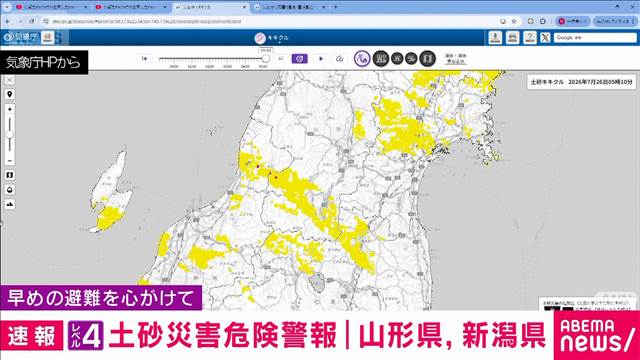Image resolution: width=640 pixels, height=360 pixels.
Task: Click the print icon in the blue header
Action: pyautogui.click(x=512, y=38)
